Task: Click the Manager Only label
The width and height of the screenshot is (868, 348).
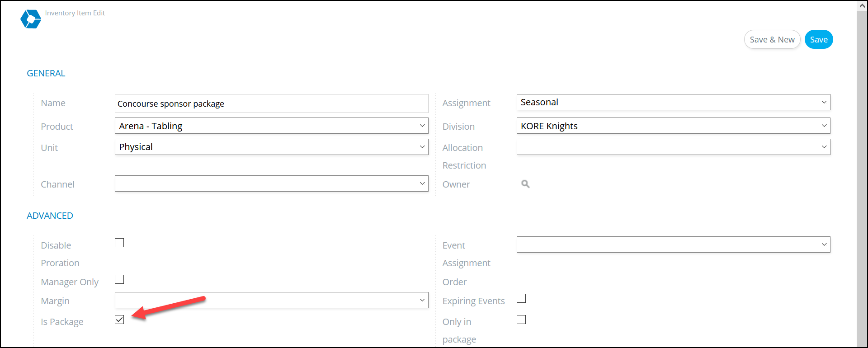Action: click(70, 282)
